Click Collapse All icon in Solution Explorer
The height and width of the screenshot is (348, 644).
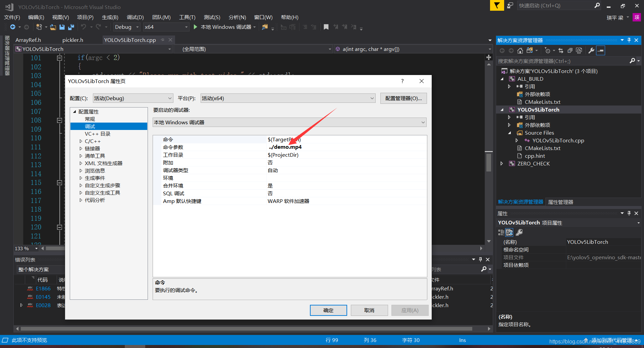(570, 51)
